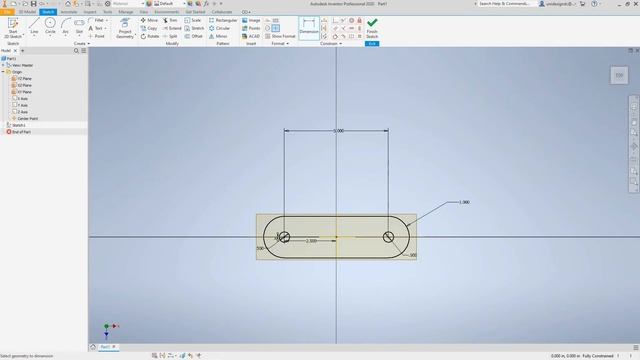Select the Part1 document tab at bottom

pos(105,347)
